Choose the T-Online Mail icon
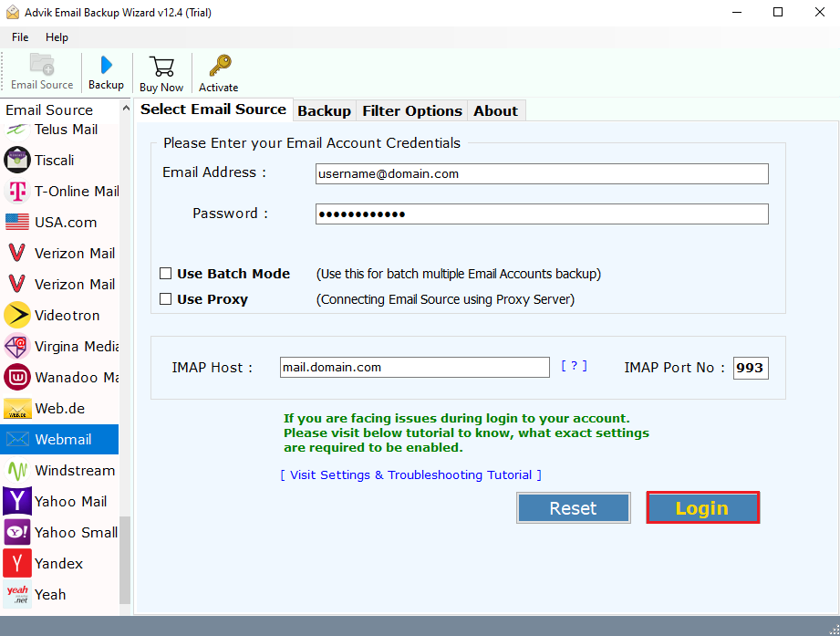The image size is (840, 636). click(x=17, y=192)
